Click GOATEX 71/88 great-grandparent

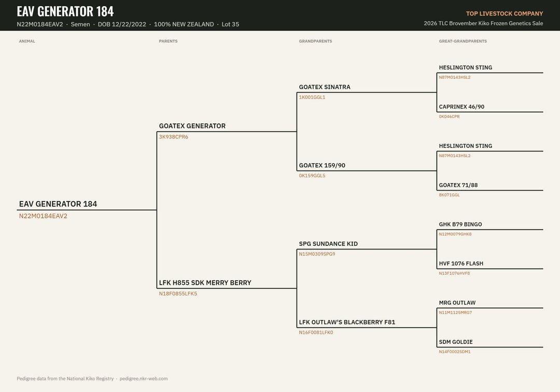click(458, 185)
